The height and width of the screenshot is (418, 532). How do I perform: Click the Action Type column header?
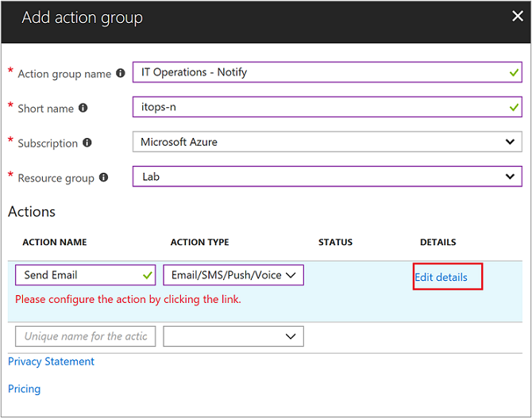coord(199,242)
